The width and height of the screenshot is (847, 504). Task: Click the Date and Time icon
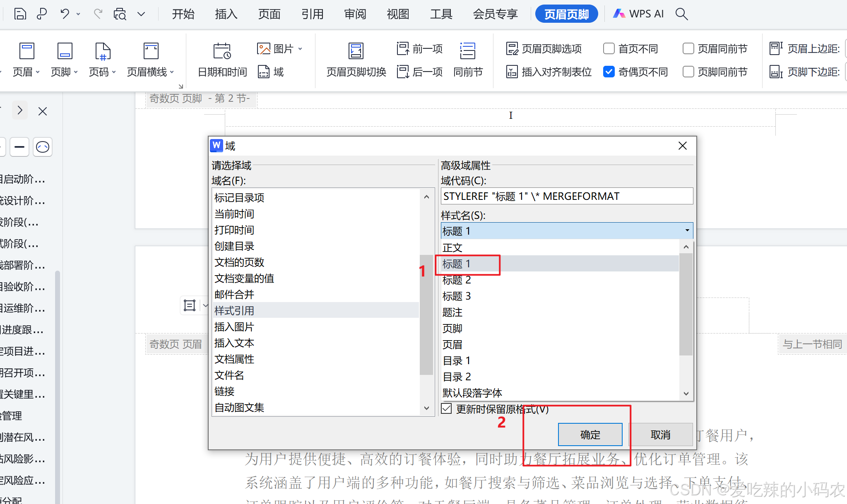tap(222, 51)
